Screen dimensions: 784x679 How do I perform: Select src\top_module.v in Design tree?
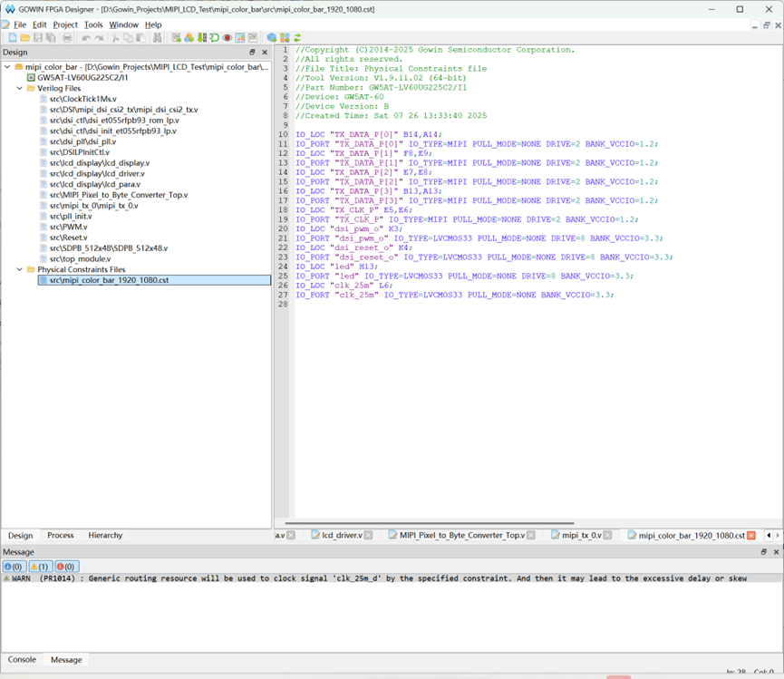click(80, 258)
